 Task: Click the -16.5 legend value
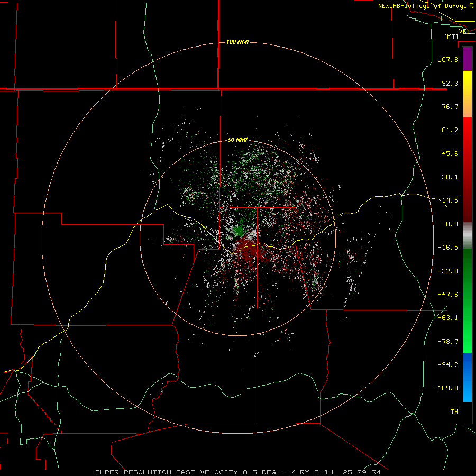pyautogui.click(x=448, y=248)
